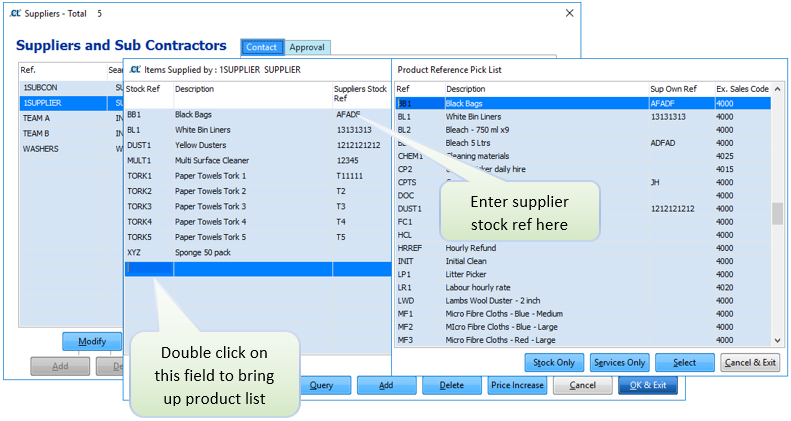The width and height of the screenshot is (791, 421).
Task: Select the Yellow Dusters item row
Action: [257, 145]
